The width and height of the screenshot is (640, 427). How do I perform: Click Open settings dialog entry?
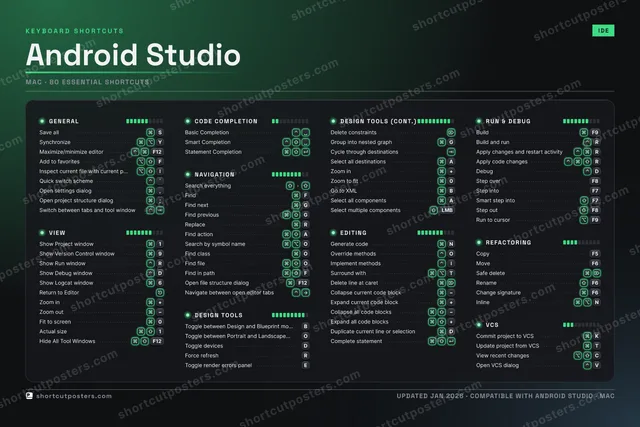[101, 191]
